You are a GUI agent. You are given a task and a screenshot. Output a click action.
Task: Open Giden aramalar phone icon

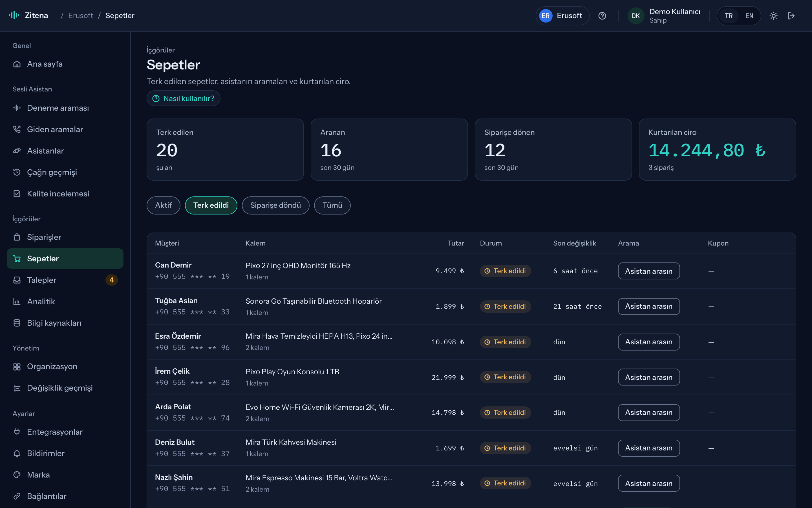17,129
